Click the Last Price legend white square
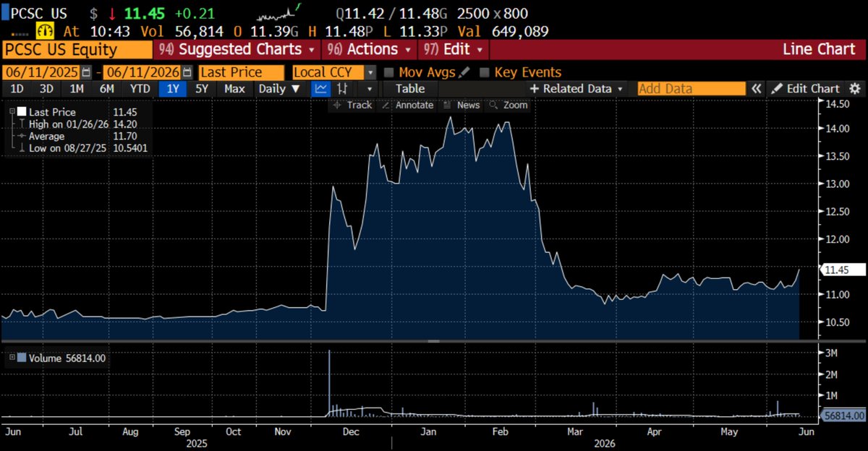The height and width of the screenshot is (451, 868). [22, 113]
